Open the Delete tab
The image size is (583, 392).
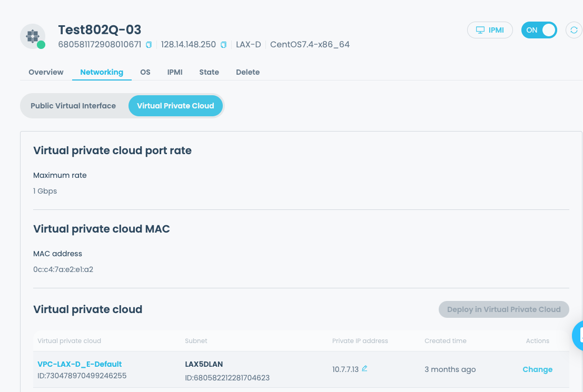point(248,72)
